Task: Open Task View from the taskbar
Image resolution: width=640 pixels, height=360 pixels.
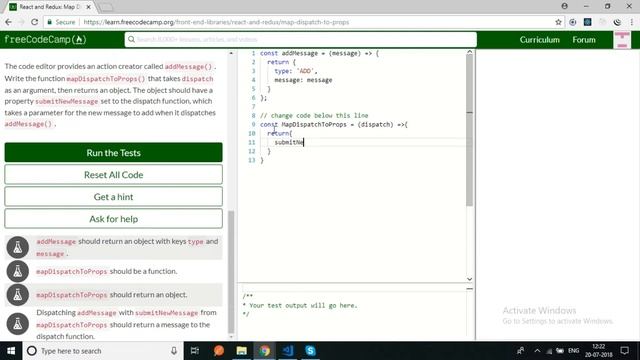Action: click(x=195, y=351)
